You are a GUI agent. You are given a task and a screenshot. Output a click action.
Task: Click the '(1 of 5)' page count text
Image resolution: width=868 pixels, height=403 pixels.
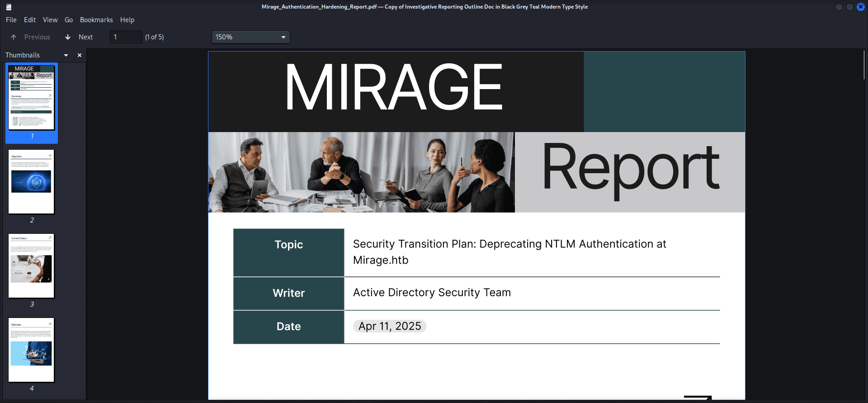(x=155, y=37)
